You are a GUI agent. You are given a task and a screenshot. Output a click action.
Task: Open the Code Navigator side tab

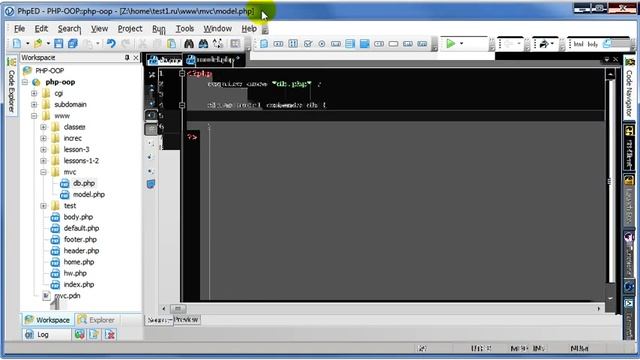629,88
